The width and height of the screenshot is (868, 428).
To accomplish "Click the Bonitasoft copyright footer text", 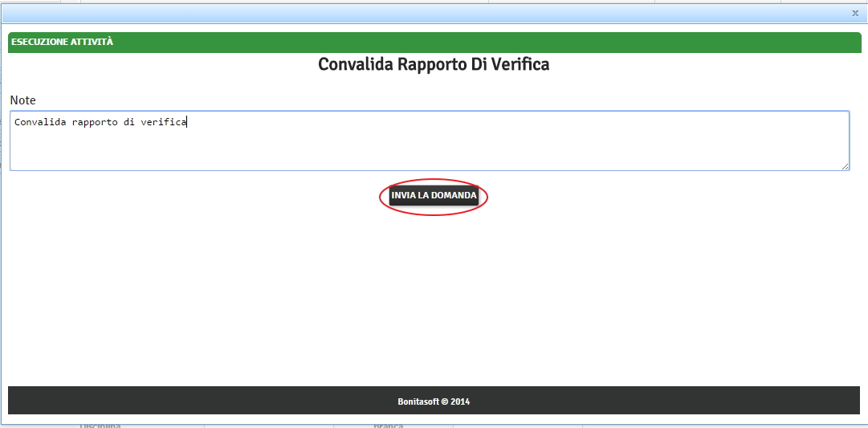I will 434,401.
